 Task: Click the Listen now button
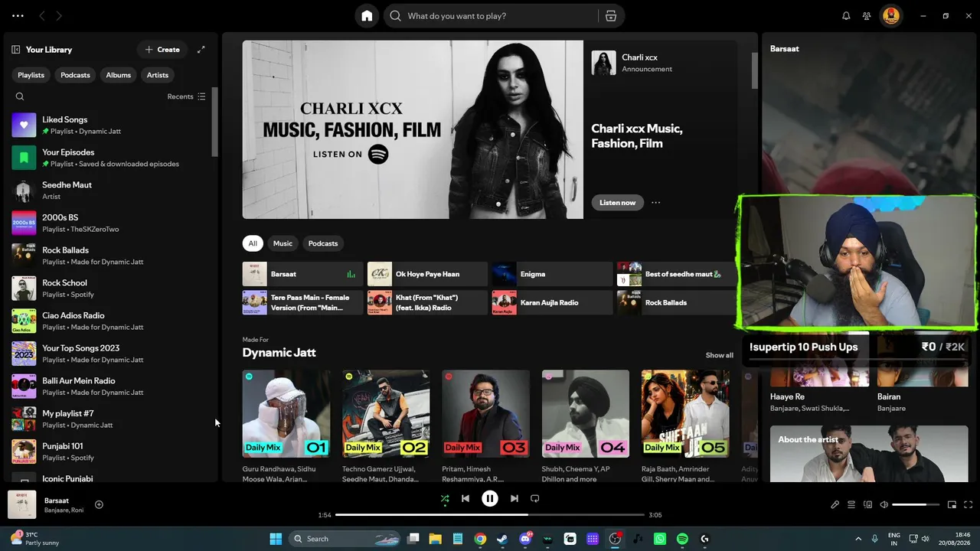click(x=617, y=203)
